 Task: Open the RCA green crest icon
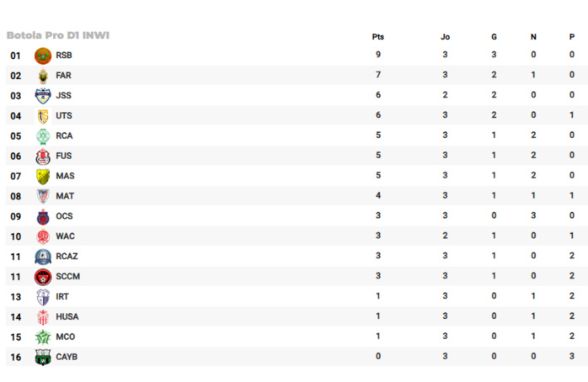43,136
